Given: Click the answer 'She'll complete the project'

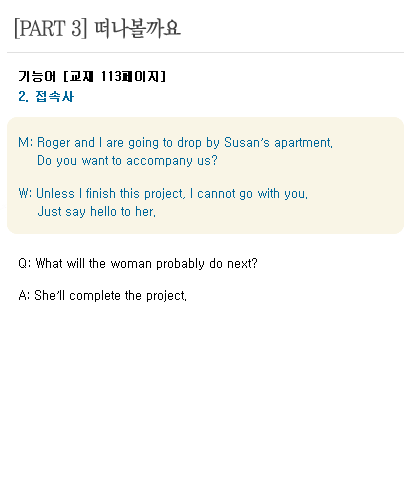Looking at the screenshot, I should tap(111, 296).
